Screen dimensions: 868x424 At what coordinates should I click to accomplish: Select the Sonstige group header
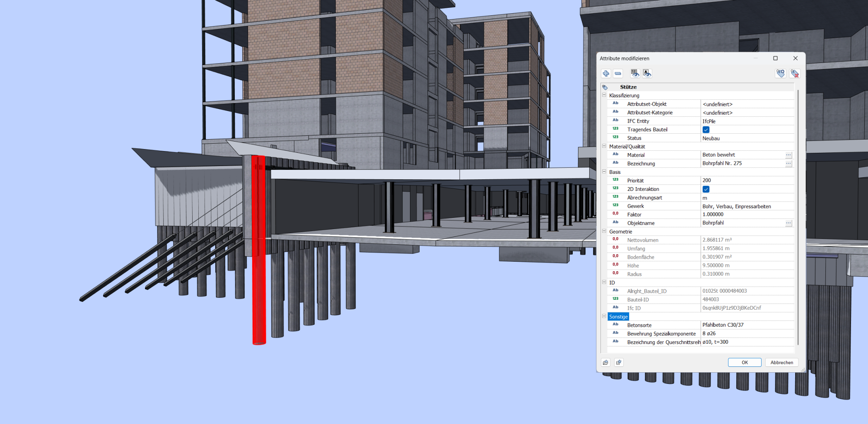coord(618,317)
